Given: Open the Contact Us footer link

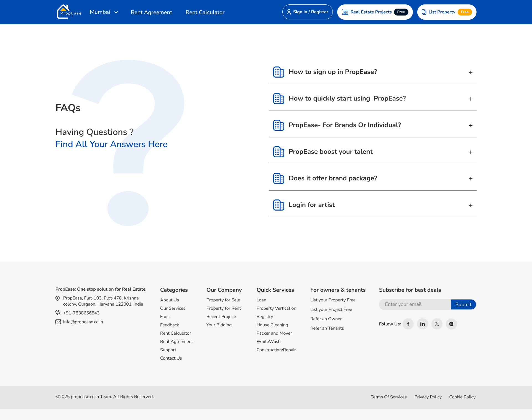Looking at the screenshot, I should pos(171,358).
